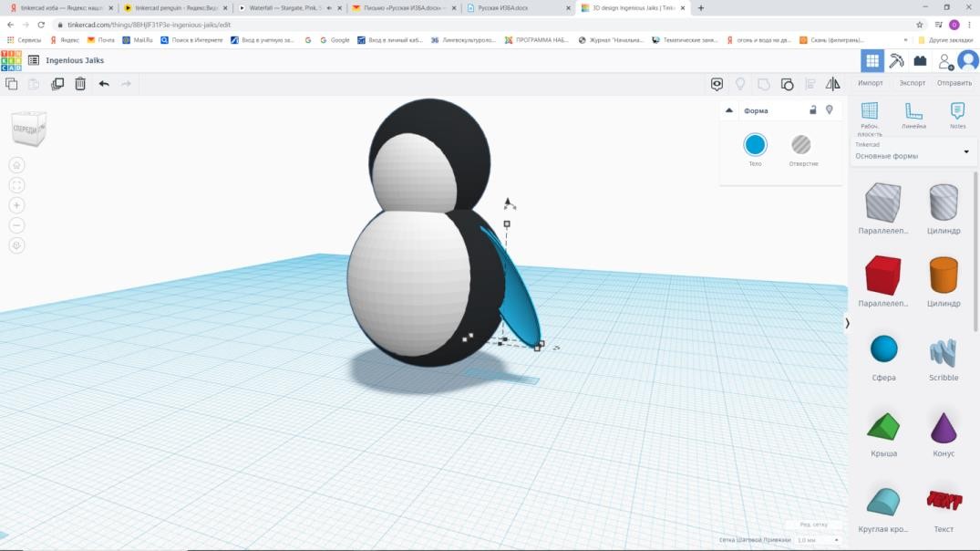The width and height of the screenshot is (980, 551).
Task: Open the Blocks pickaxe mode icon
Action: [896, 61]
